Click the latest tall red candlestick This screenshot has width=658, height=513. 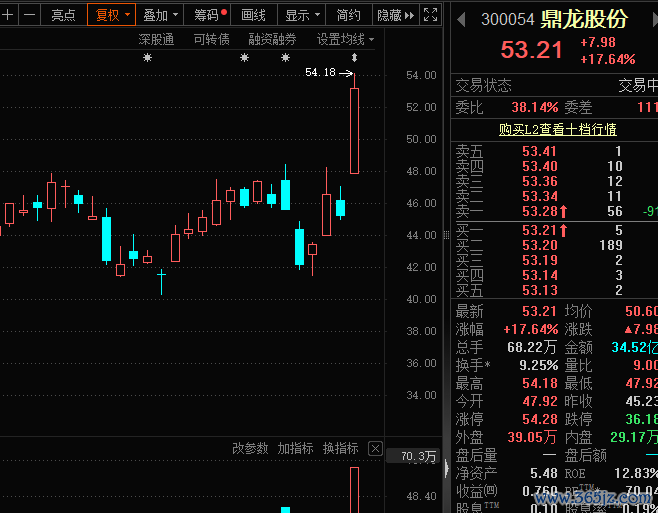[355, 131]
